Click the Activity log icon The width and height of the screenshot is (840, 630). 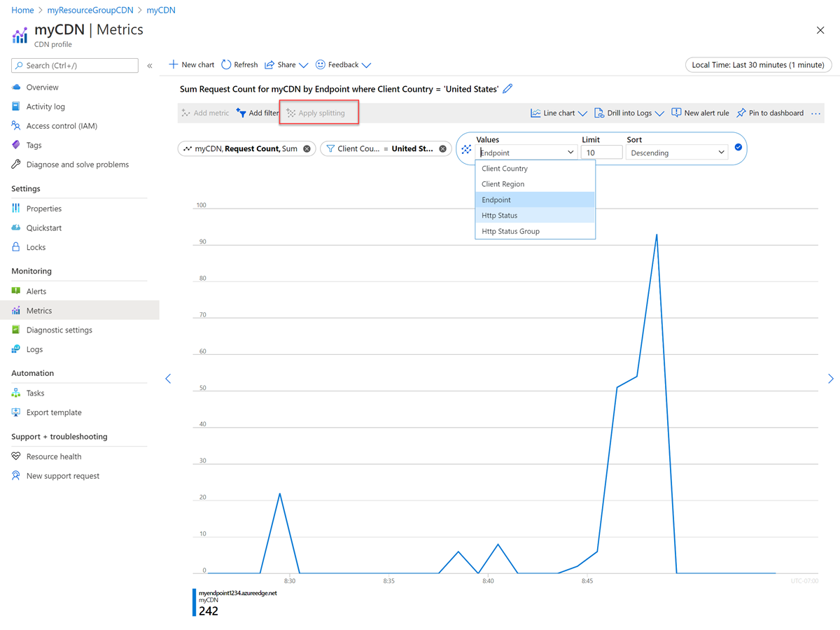(x=16, y=106)
